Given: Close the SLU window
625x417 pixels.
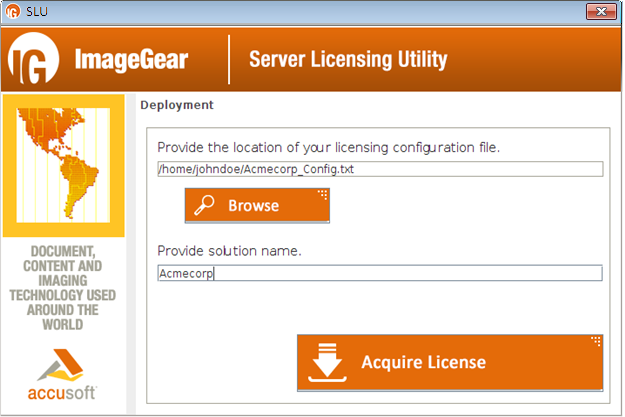Looking at the screenshot, I should point(602,11).
